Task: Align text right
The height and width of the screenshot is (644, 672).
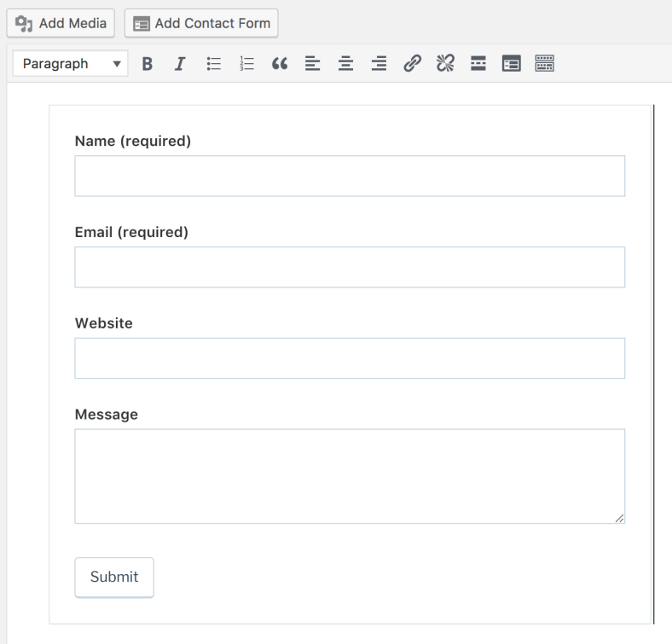Action: 379,65
